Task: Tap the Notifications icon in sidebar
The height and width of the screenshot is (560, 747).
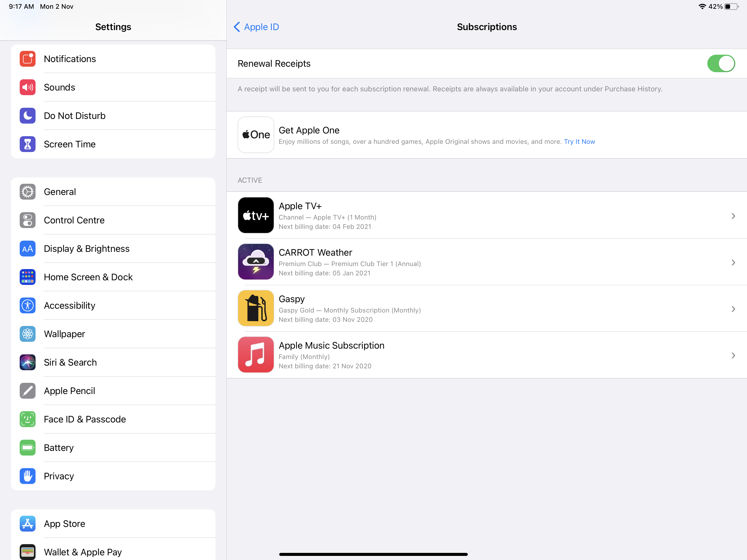Action: point(28,59)
